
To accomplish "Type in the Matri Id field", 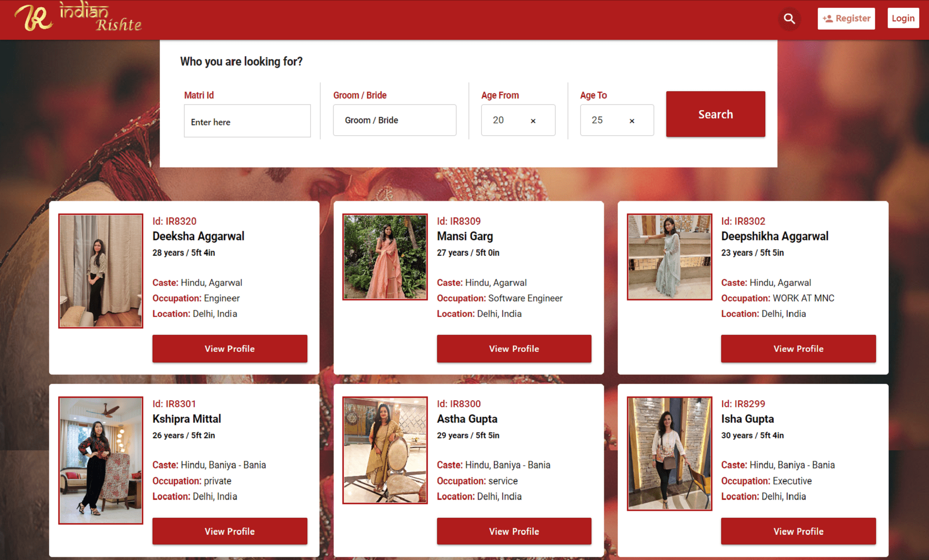I will point(247,121).
